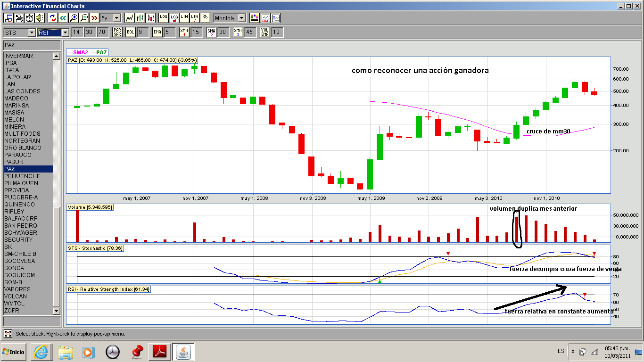Click the EMA period input field
The width and height of the screenshot is (644, 362).
pyautogui.click(x=170, y=32)
